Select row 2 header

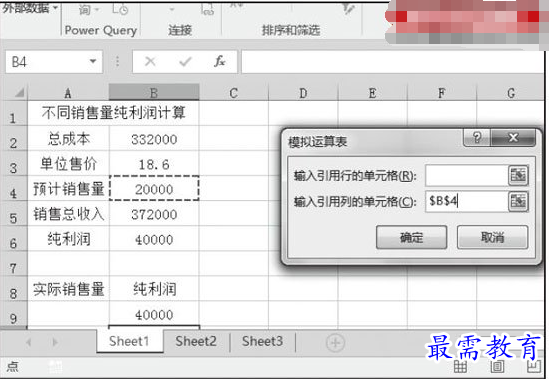point(13,139)
